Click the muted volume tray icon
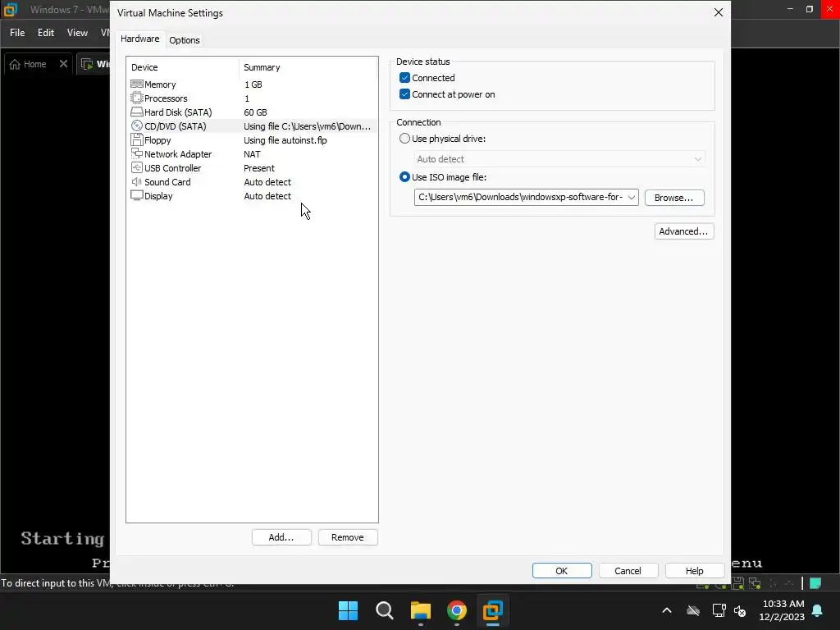Viewport: 840px width, 630px height. [741, 610]
